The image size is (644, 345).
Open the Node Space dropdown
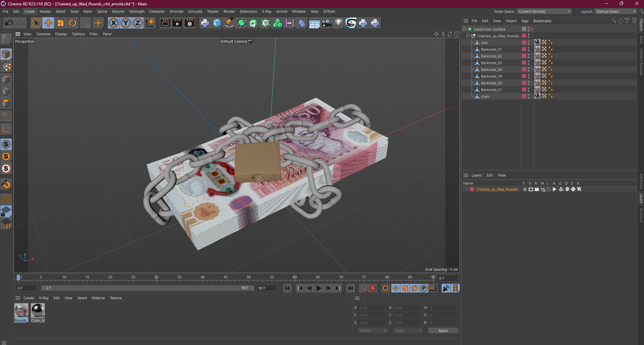click(544, 11)
